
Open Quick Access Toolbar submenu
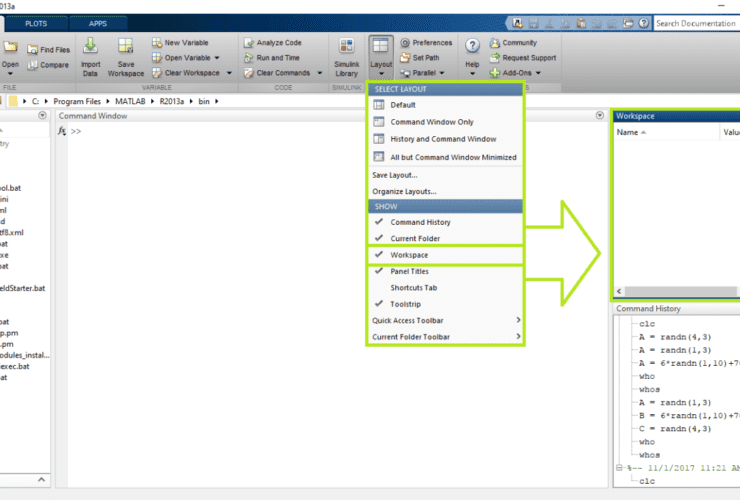coord(445,321)
